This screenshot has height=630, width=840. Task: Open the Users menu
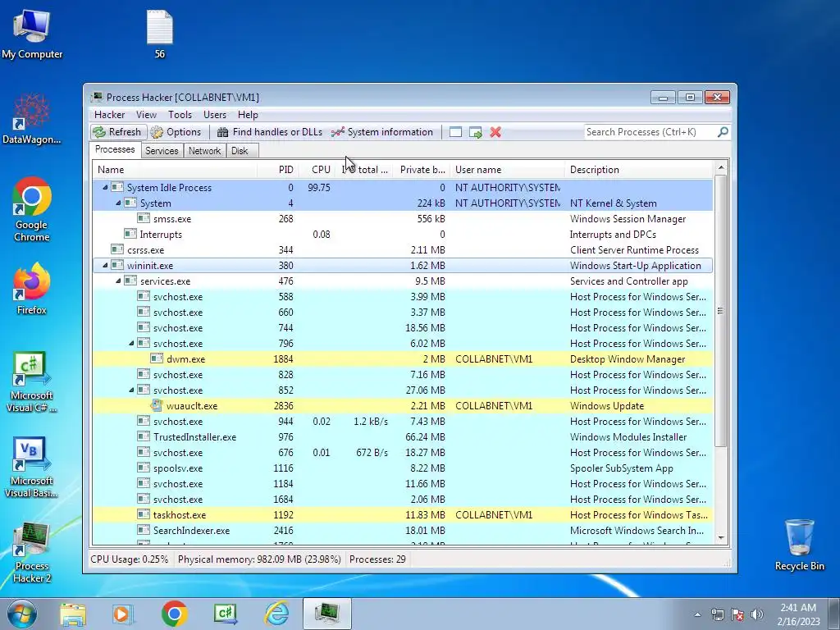click(215, 115)
